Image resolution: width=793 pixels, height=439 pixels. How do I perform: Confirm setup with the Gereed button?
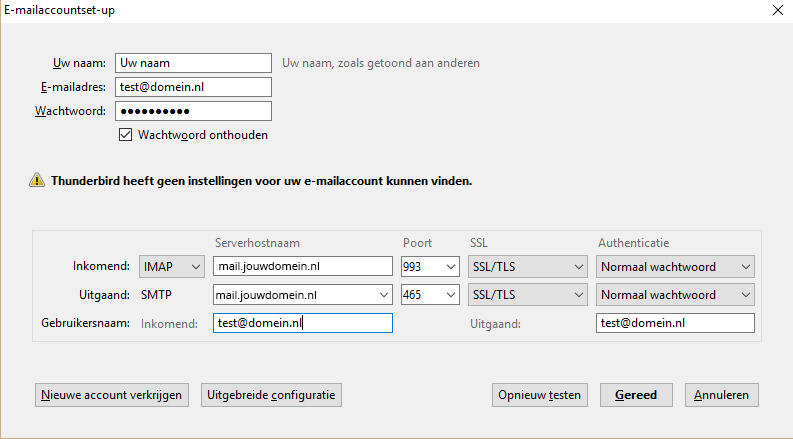(x=636, y=395)
